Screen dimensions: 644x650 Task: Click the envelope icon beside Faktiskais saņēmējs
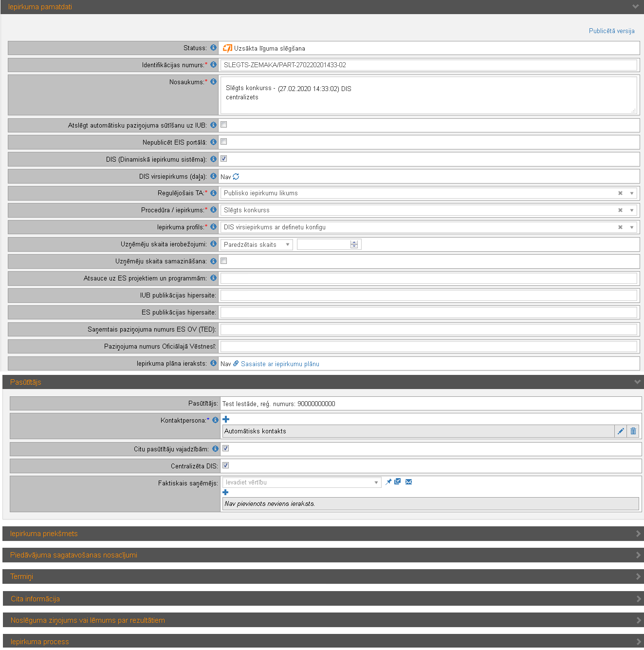pos(408,482)
